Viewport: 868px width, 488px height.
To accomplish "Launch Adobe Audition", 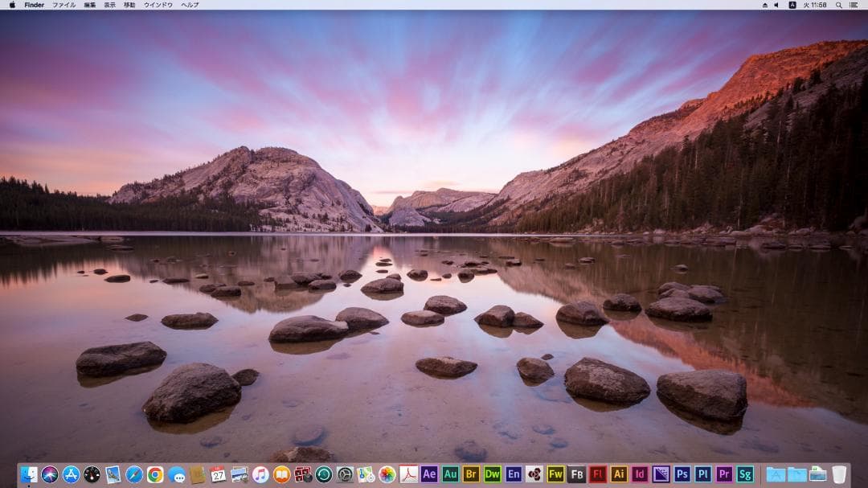I will 449,474.
